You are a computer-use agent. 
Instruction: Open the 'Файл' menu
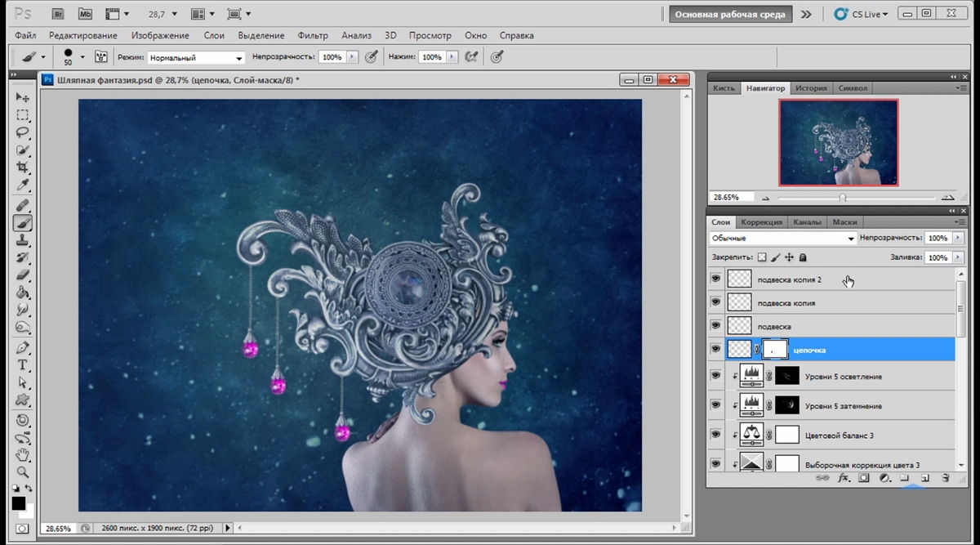(x=25, y=35)
